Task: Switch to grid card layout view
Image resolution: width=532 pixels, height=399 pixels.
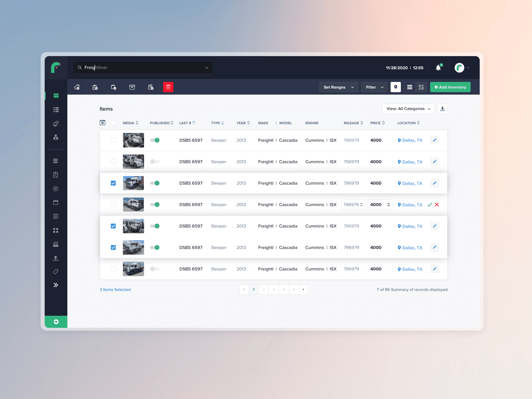Action: pyautogui.click(x=421, y=87)
